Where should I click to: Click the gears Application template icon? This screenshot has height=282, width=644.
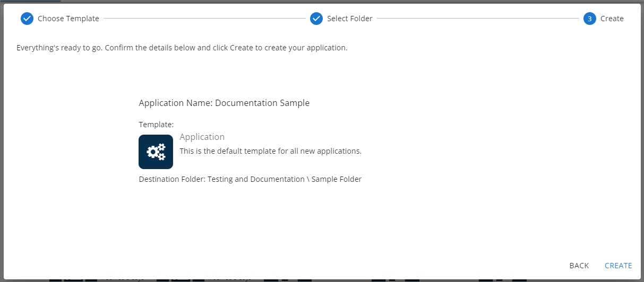156,152
